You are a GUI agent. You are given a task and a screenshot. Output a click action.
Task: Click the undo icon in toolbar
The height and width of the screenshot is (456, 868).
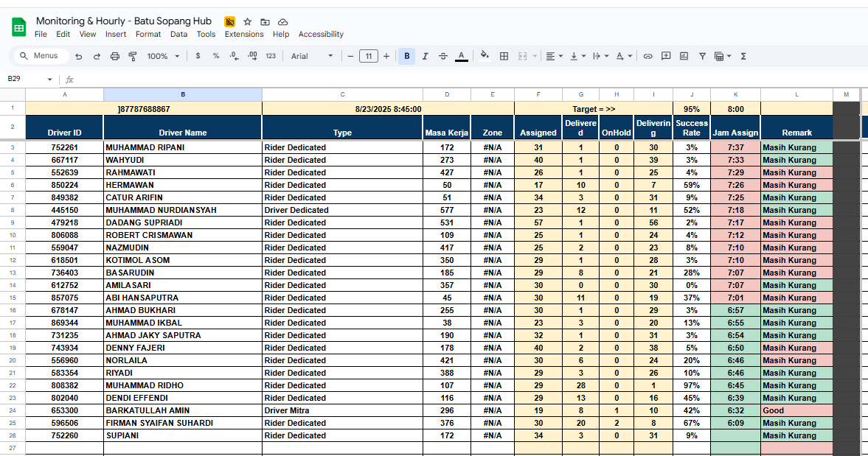click(79, 56)
